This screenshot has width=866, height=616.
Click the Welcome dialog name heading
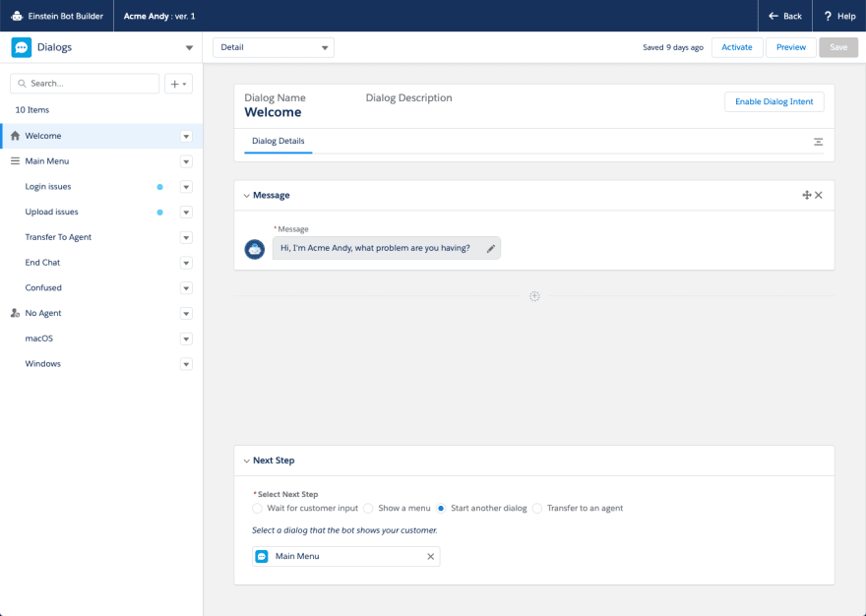273,112
